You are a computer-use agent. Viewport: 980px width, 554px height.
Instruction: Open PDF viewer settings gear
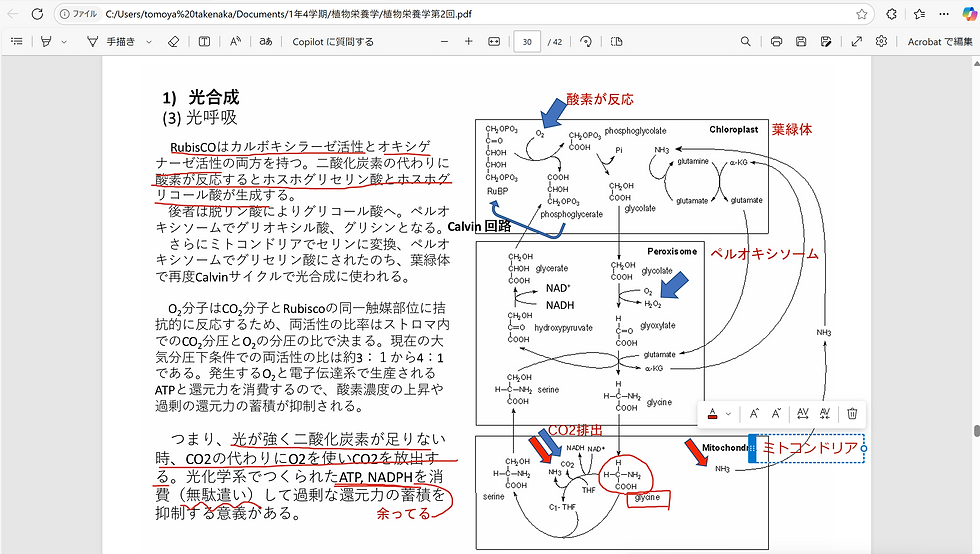point(881,41)
